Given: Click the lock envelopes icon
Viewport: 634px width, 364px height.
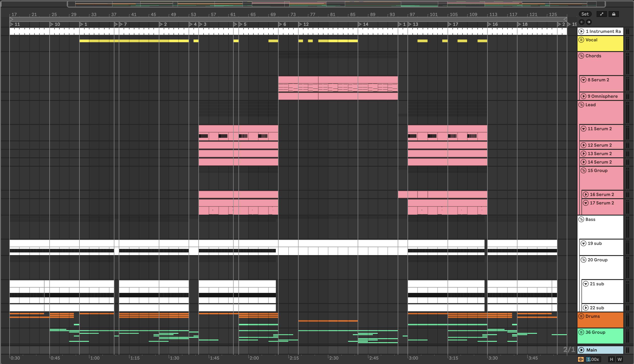Looking at the screenshot, I should (x=614, y=14).
